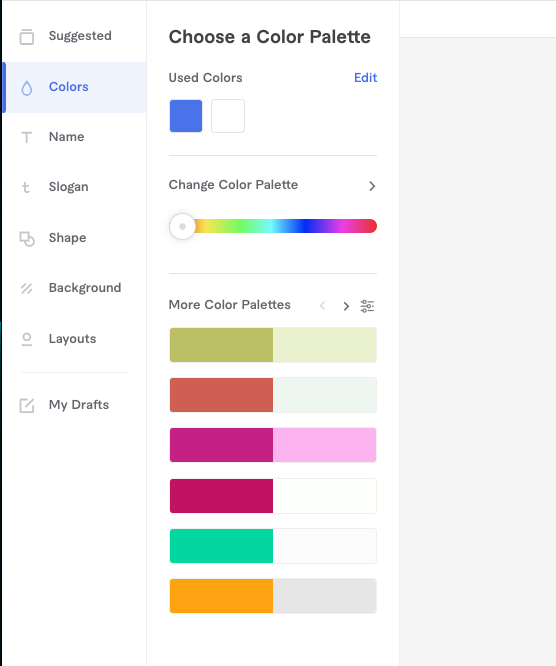Click the Layouts icon in sidebar
The width and height of the screenshot is (556, 666).
pyautogui.click(x=27, y=339)
